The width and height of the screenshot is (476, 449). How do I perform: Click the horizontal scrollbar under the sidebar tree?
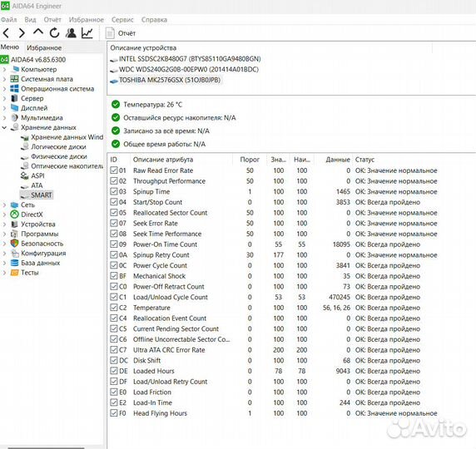click(x=46, y=447)
